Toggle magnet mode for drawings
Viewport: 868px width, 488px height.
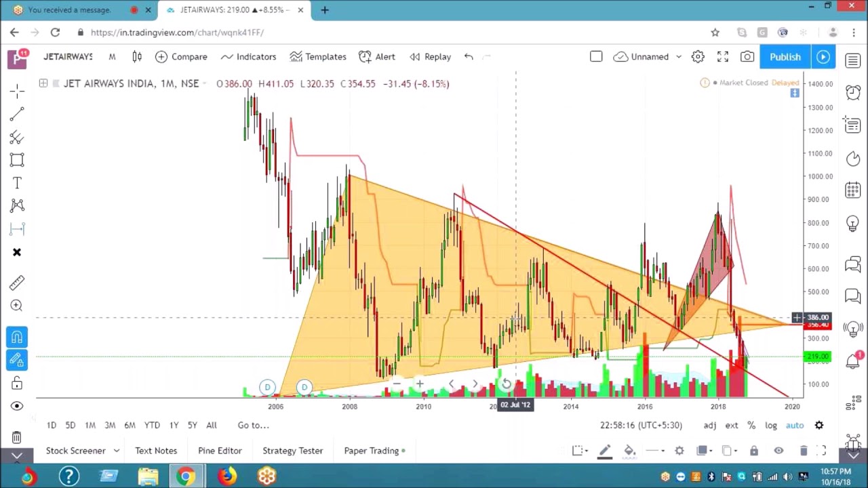(17, 337)
